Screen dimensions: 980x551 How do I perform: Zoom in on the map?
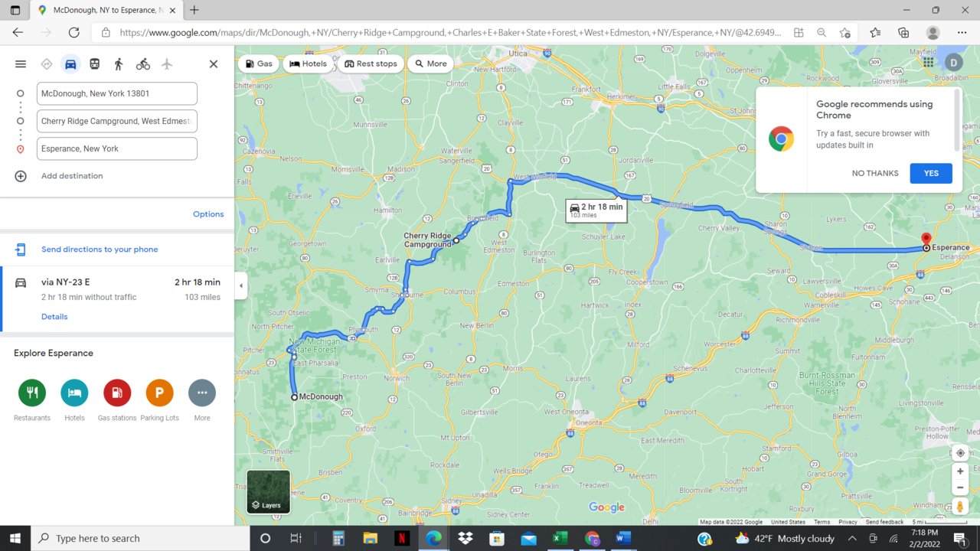[960, 471]
